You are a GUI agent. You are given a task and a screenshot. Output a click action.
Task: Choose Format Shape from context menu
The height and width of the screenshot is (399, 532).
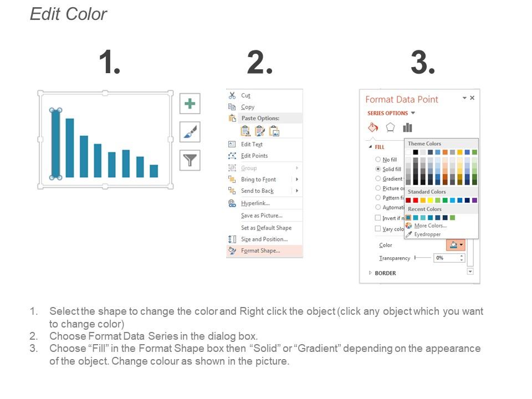click(x=260, y=250)
